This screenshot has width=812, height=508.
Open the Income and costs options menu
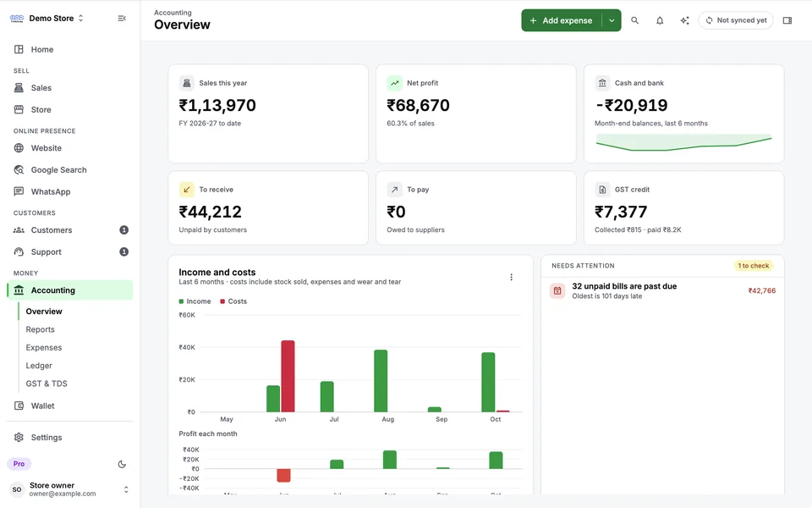point(511,277)
